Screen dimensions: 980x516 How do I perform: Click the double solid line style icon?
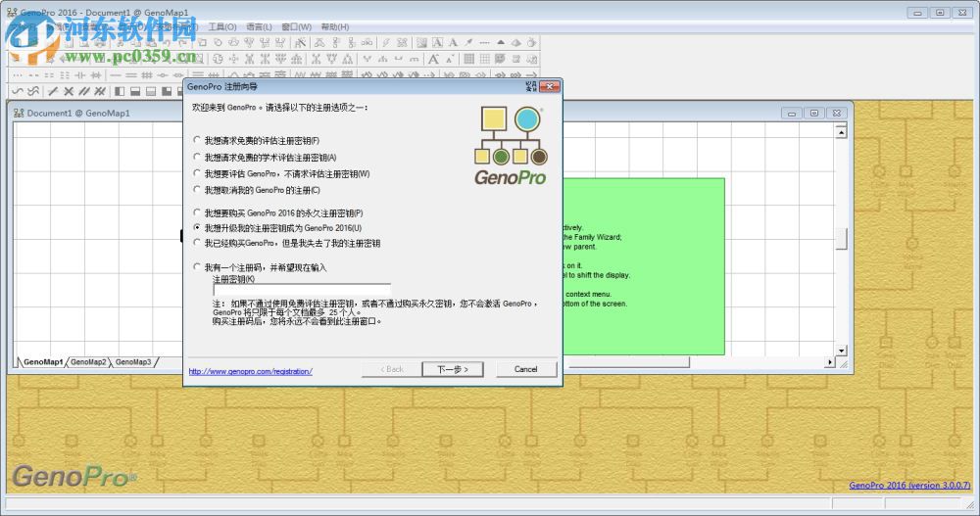point(131,75)
